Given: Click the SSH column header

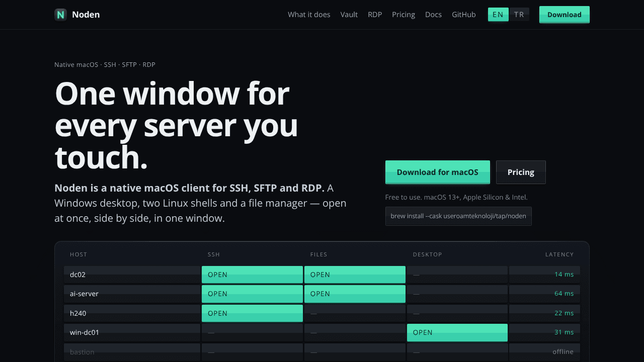Looking at the screenshot, I should 214,254.
